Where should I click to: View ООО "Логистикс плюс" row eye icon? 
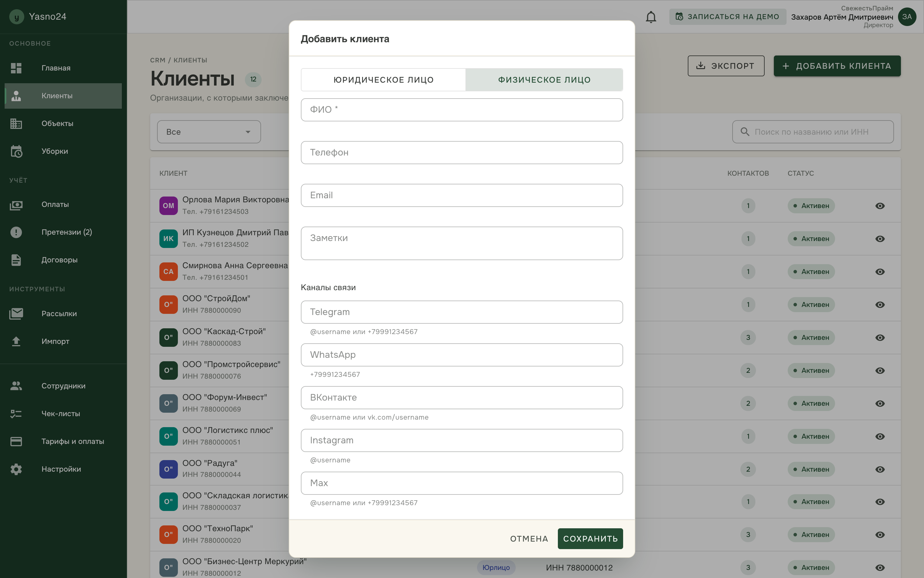click(880, 436)
